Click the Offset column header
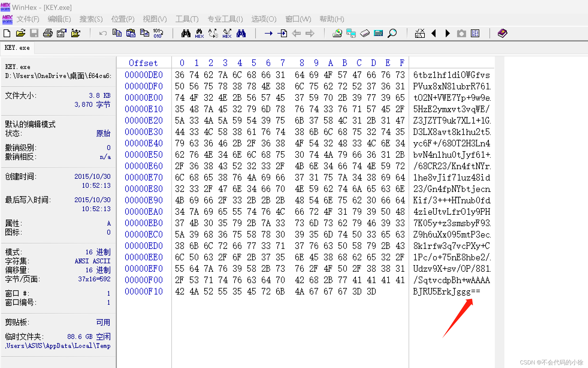 coord(143,63)
